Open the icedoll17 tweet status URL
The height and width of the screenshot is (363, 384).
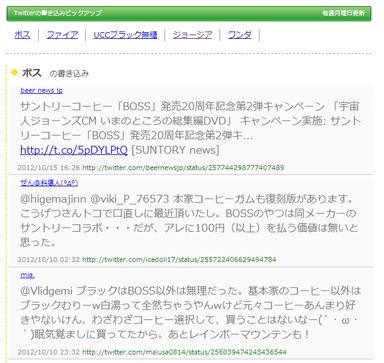179,259
